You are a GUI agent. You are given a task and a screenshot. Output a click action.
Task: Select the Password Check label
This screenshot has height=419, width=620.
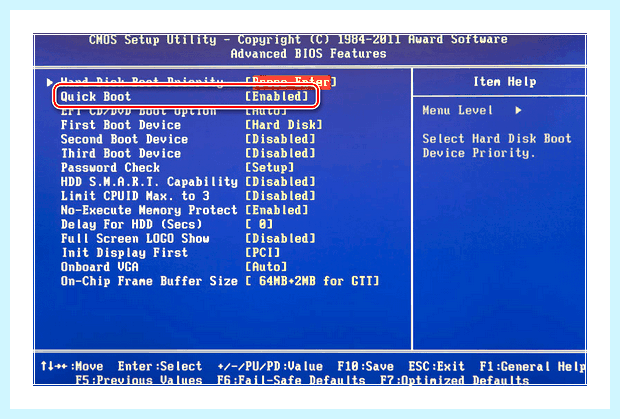coord(110,168)
